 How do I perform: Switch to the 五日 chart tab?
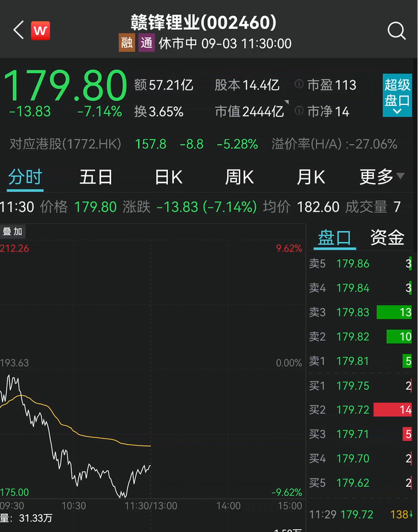point(96,177)
